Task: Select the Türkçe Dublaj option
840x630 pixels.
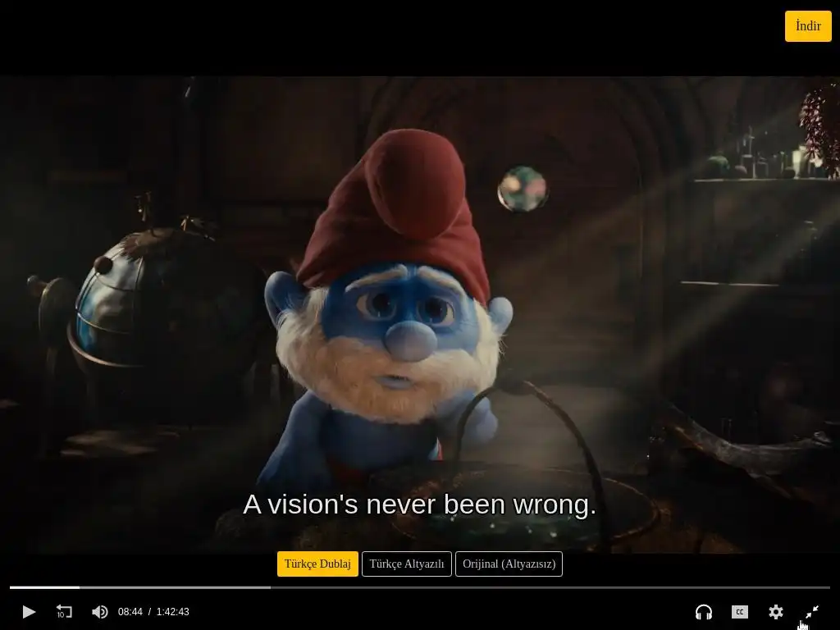Action: [x=317, y=564]
